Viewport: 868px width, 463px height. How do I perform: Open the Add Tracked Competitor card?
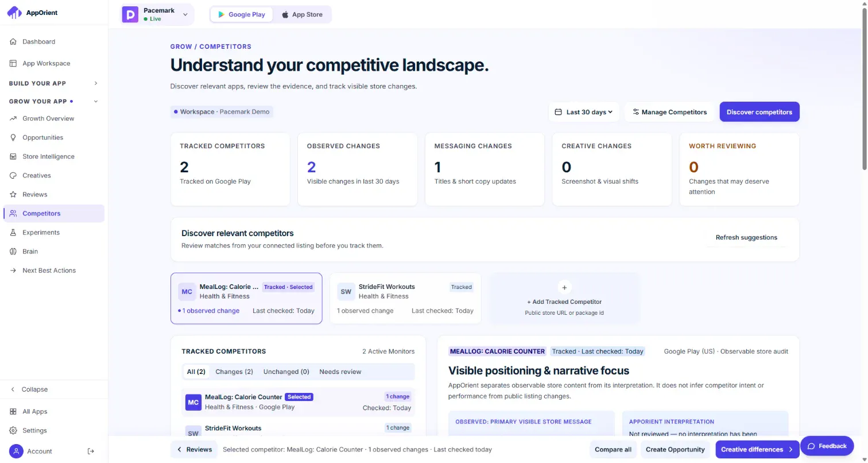(x=564, y=298)
